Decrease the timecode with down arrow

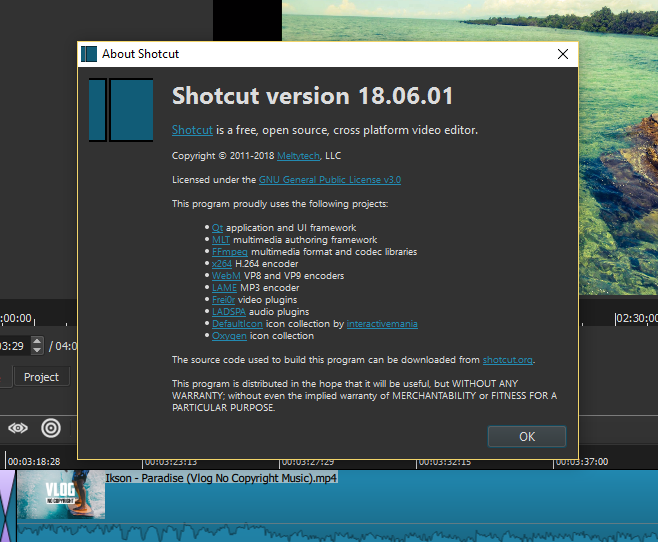click(37, 350)
